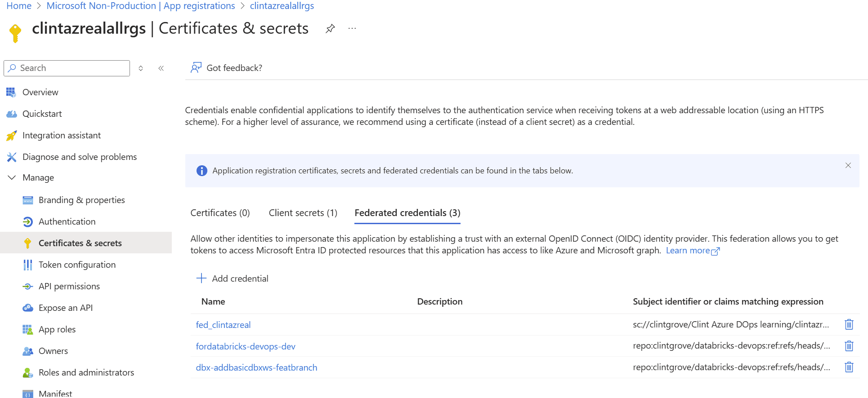Open the Learn more link

[693, 251]
